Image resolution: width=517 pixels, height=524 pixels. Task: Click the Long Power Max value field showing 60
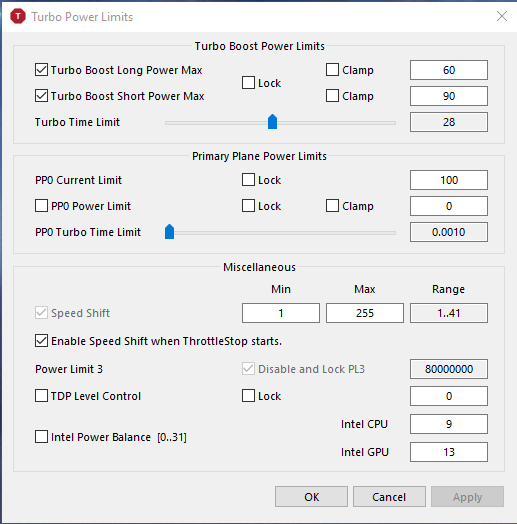[x=448, y=70]
